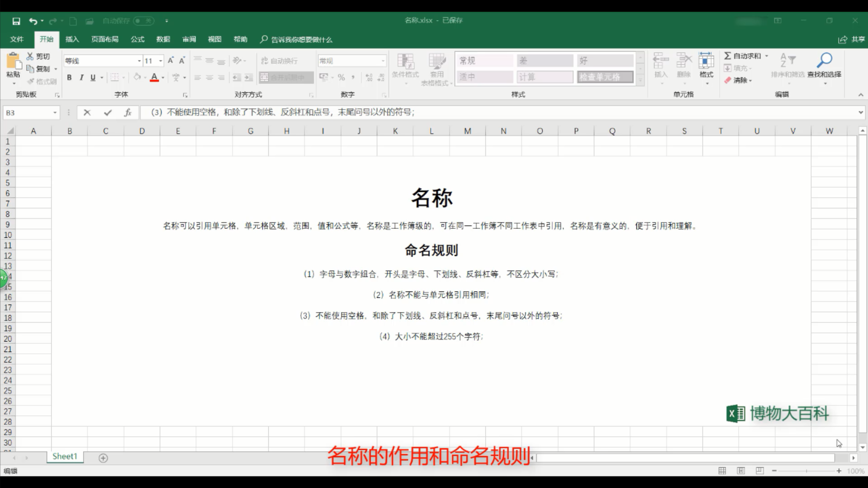
Task: Toggle italic formatting
Action: click(81, 77)
